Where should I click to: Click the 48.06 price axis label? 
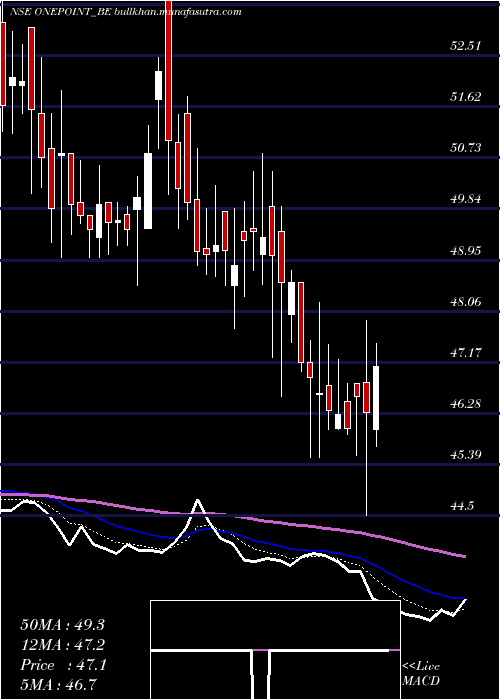coord(466,301)
